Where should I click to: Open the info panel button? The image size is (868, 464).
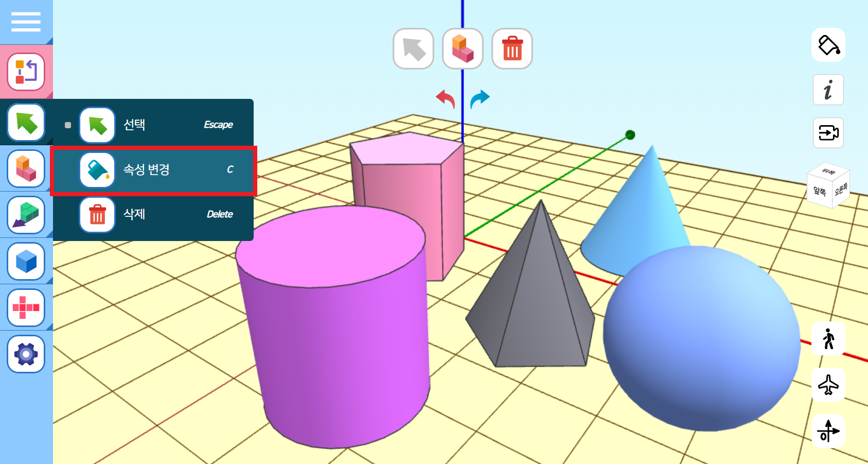[828, 90]
